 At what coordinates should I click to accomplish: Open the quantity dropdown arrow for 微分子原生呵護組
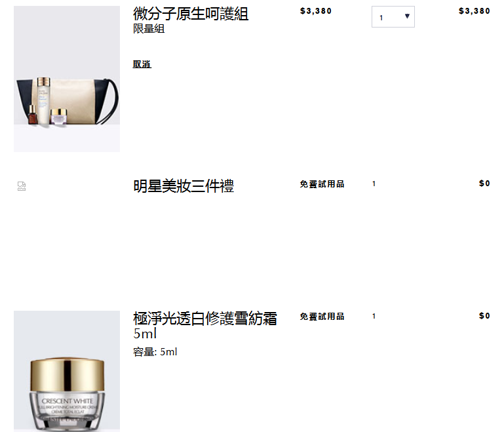407,16
